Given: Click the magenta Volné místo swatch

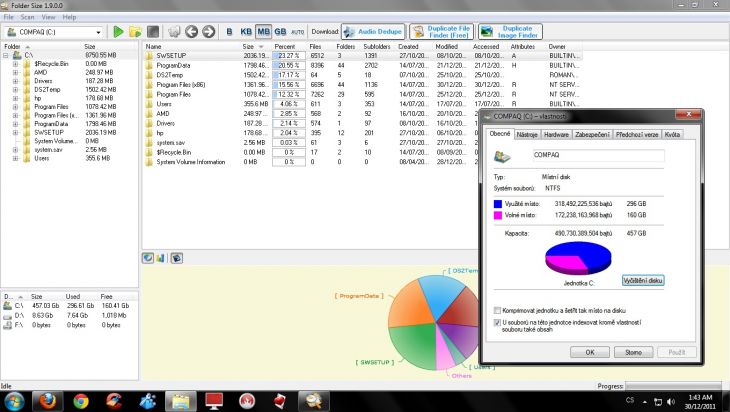Looking at the screenshot, I should pyautogui.click(x=498, y=215).
